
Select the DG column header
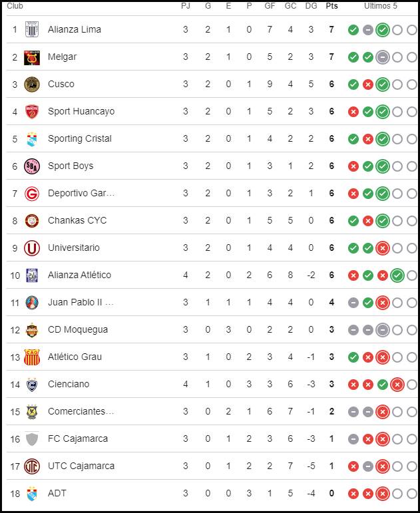point(311,6)
